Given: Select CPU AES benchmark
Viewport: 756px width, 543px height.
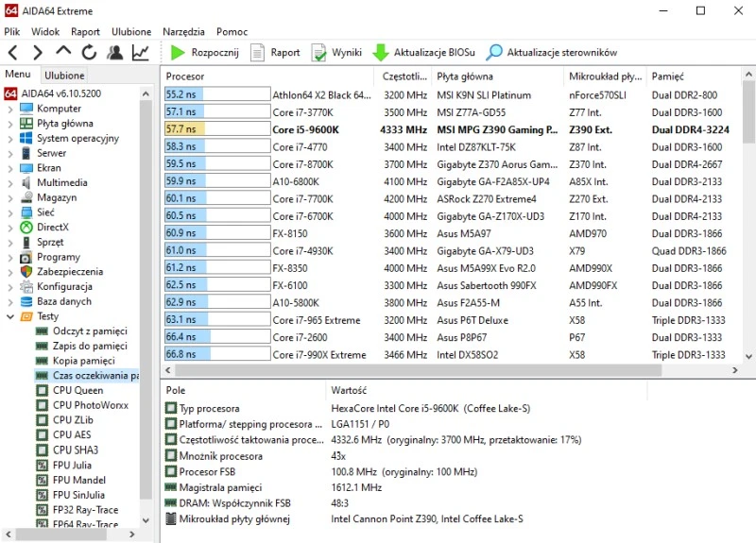Looking at the screenshot, I should click(72, 435).
